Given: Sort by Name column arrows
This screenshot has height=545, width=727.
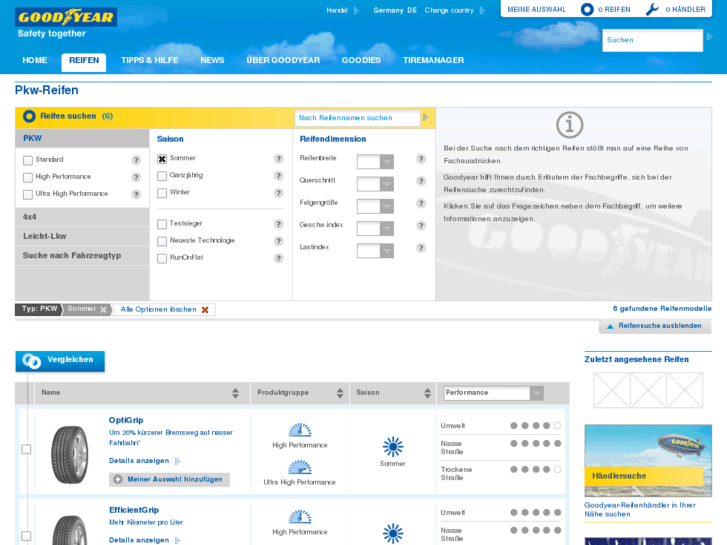Looking at the screenshot, I should pos(236,393).
